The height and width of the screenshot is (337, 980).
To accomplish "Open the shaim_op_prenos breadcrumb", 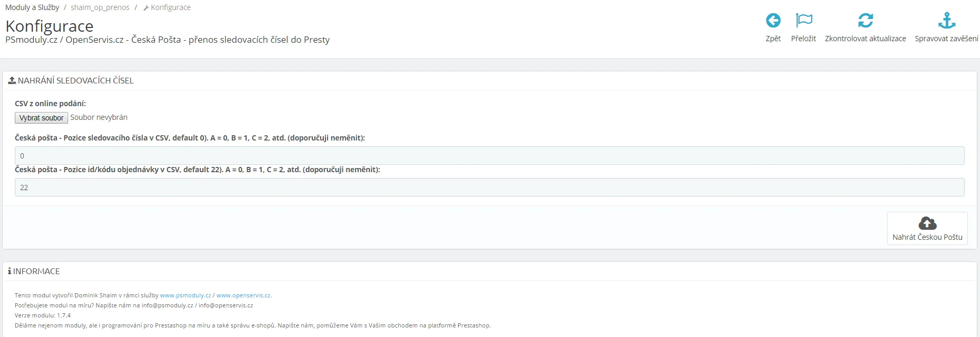I will point(100,7).
